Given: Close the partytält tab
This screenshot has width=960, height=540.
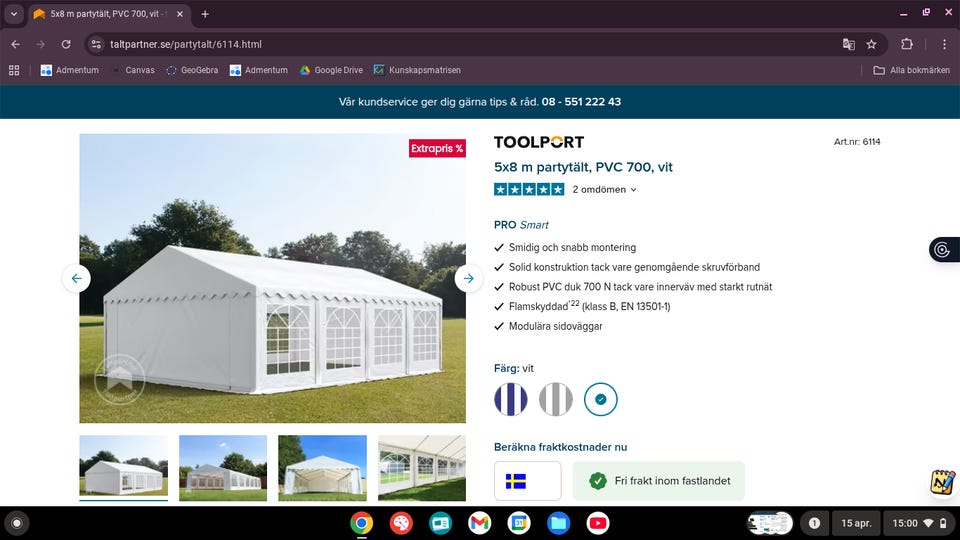Looking at the screenshot, I should (x=180, y=13).
